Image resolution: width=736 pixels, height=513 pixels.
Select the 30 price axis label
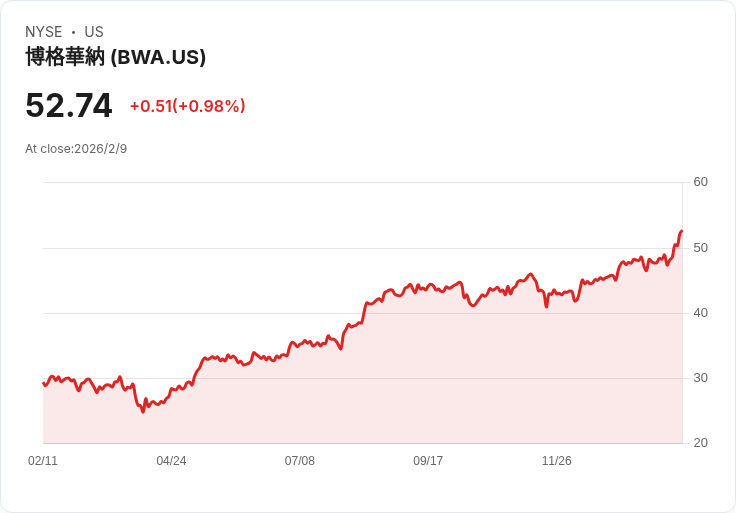pos(700,378)
